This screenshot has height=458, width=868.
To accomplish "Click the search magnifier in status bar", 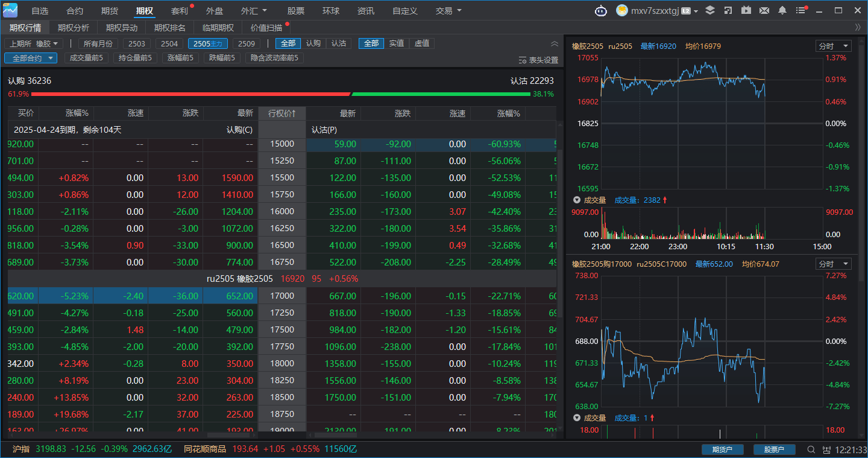I will [x=811, y=450].
